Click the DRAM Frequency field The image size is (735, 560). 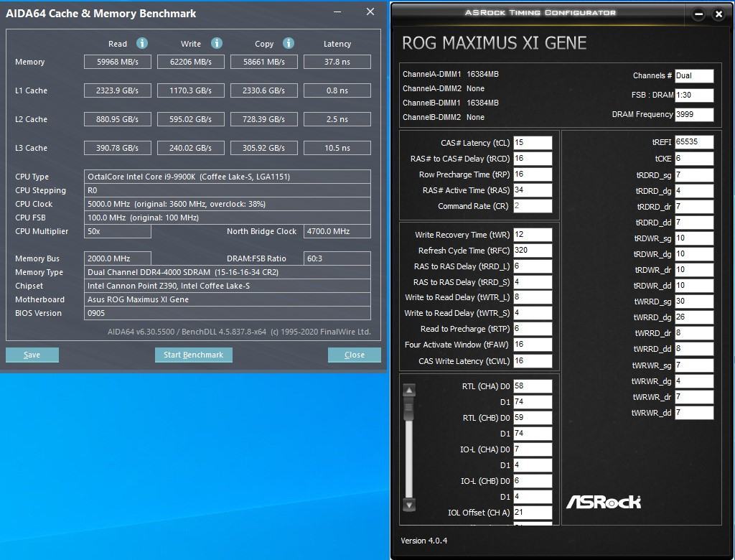694,114
